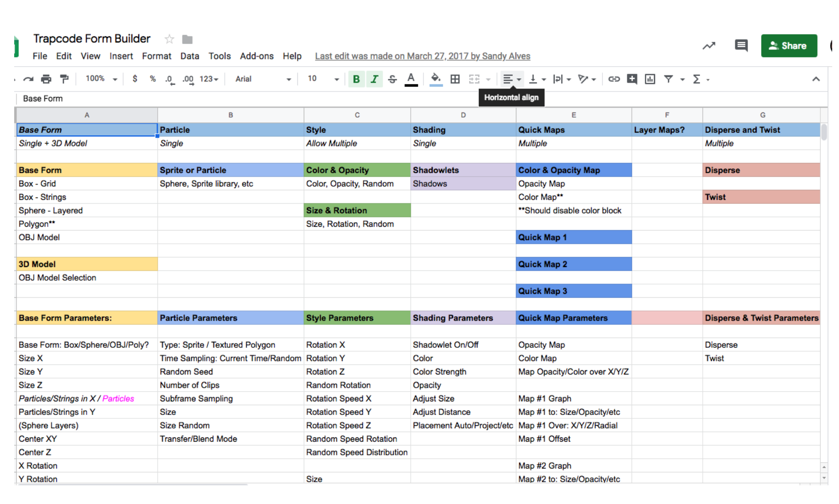This screenshot has width=839, height=504.
Task: Open the horizontal align dropdown
Action: (x=511, y=79)
